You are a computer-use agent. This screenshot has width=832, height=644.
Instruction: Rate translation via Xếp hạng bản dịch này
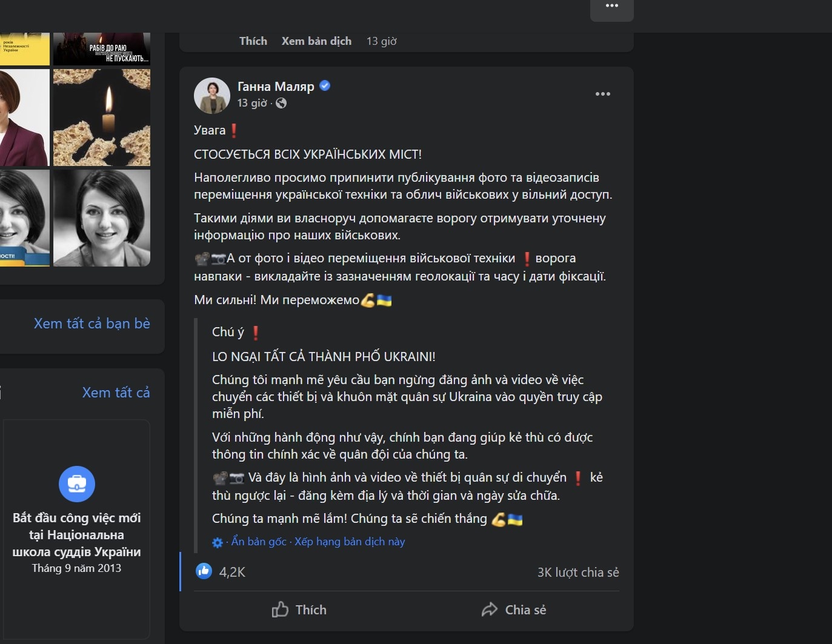pos(350,542)
